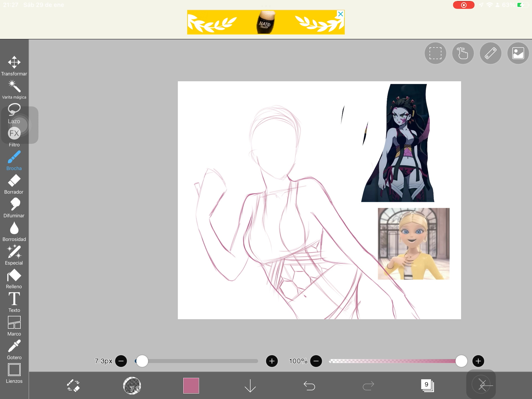
Task: Open the ruler tool button
Action: (x=490, y=53)
